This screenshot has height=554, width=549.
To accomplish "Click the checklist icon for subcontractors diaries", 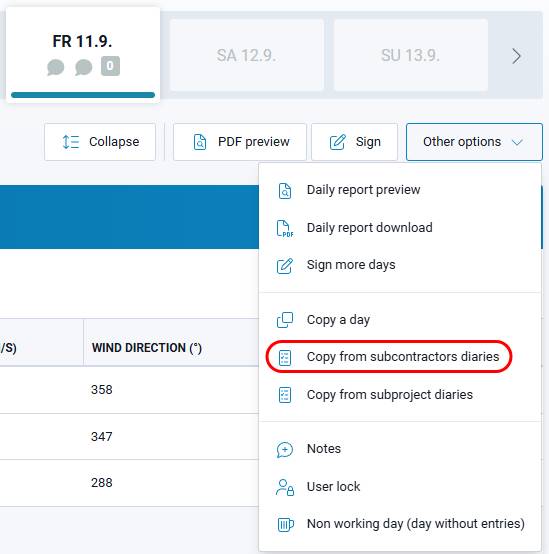I will pyautogui.click(x=285, y=358).
